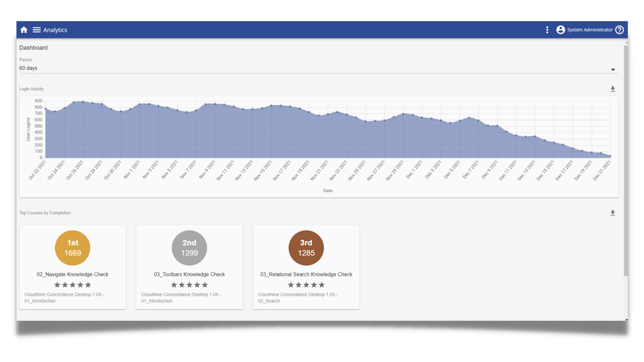Click the System Administrator account label

pyautogui.click(x=589, y=29)
